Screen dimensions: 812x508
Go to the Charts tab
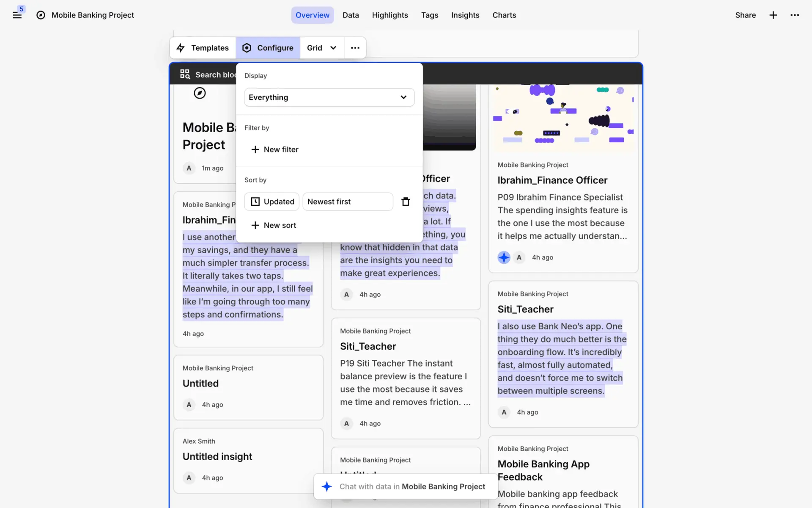coord(504,15)
